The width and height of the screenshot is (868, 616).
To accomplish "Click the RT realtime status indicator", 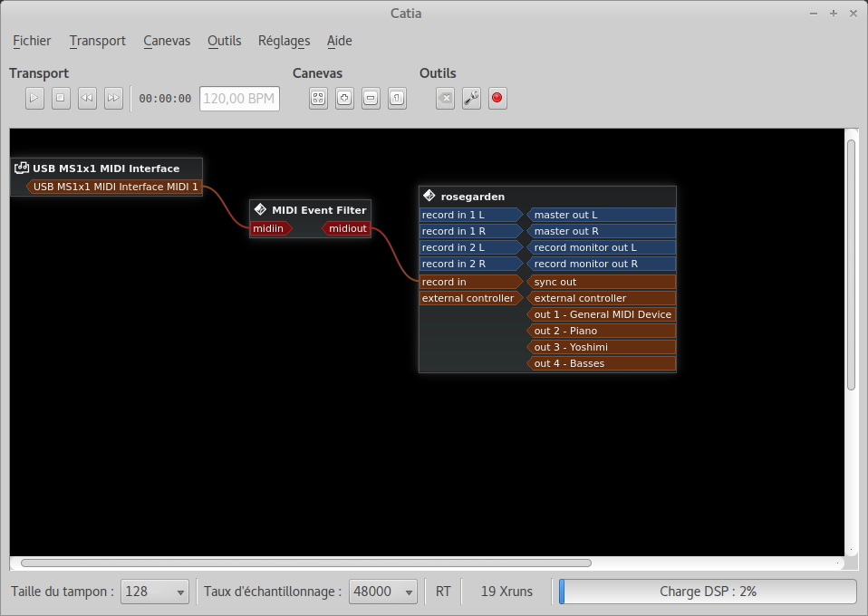I will click(x=443, y=592).
